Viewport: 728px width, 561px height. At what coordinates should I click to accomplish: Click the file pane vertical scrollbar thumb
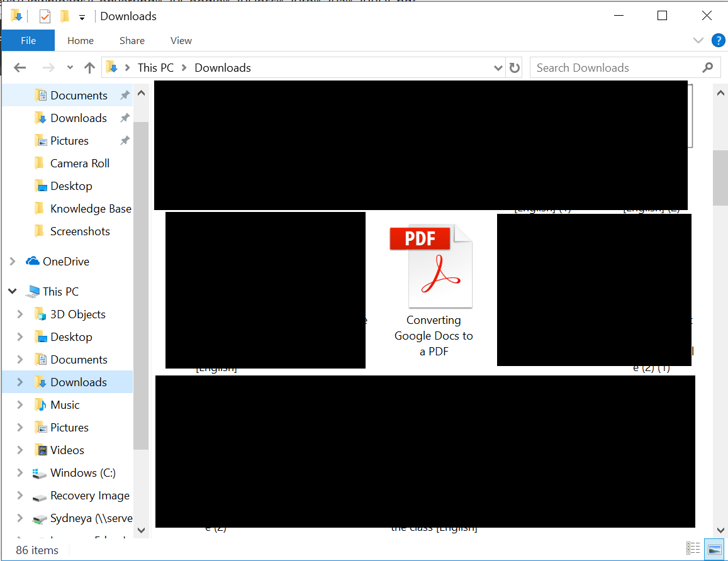(x=720, y=177)
